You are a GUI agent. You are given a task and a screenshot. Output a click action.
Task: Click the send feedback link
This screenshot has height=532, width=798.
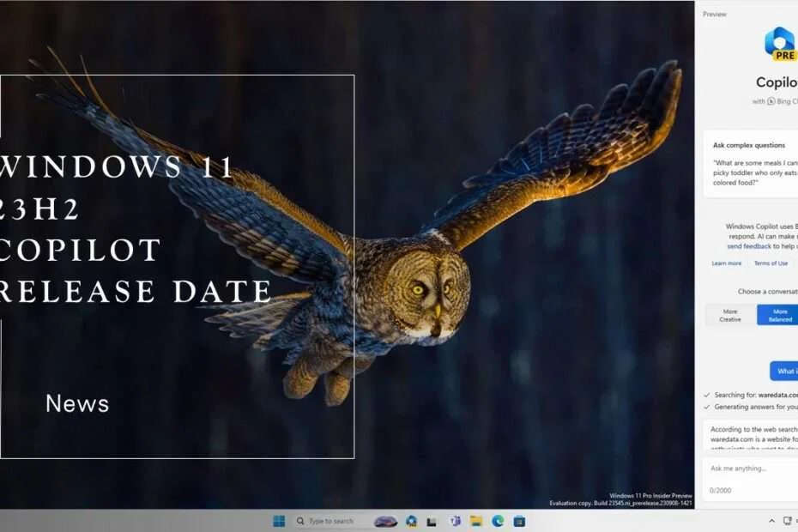748,246
